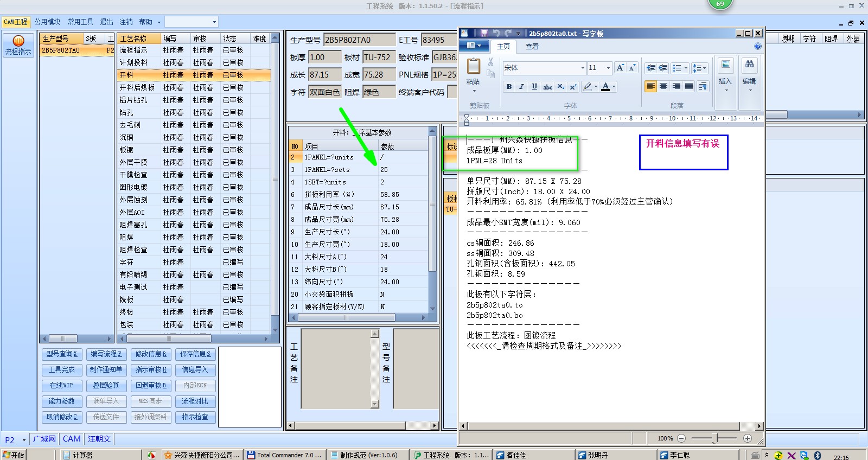Click the 流程对比 button
The height and width of the screenshot is (460, 868).
(195, 401)
